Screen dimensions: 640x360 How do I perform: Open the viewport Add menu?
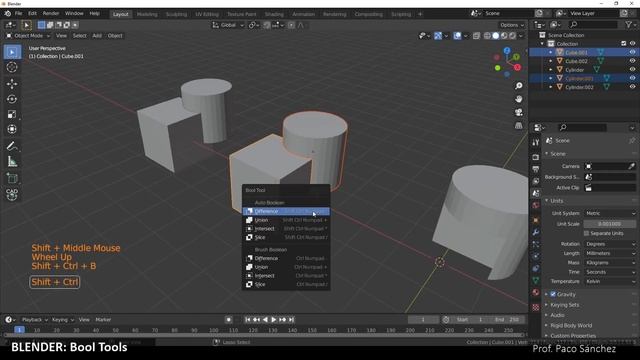(97, 36)
